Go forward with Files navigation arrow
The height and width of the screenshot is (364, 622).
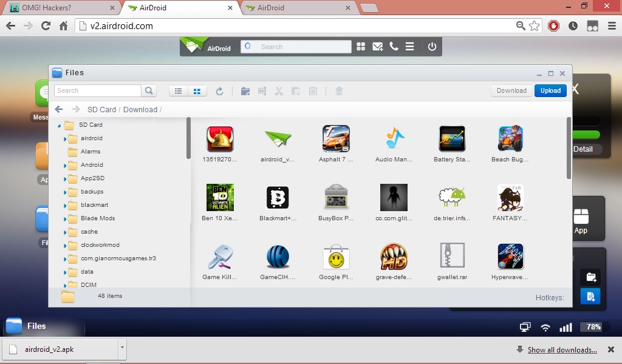(76, 109)
